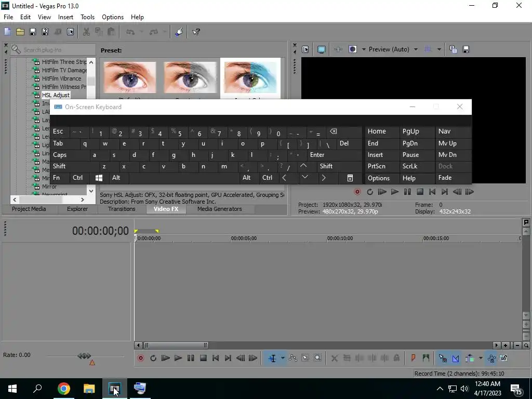The height and width of the screenshot is (399, 532).
Task: Toggle Automatic Crossfades icon
Action: click(456, 358)
